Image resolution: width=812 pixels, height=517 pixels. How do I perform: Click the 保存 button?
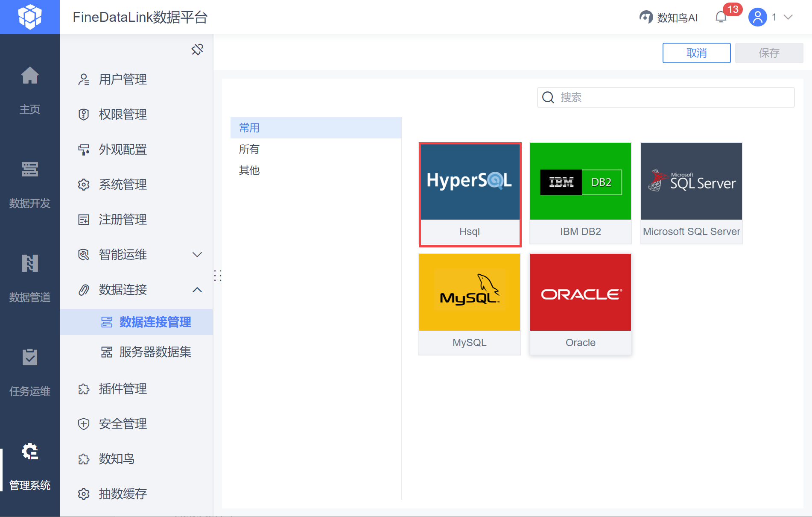(769, 53)
